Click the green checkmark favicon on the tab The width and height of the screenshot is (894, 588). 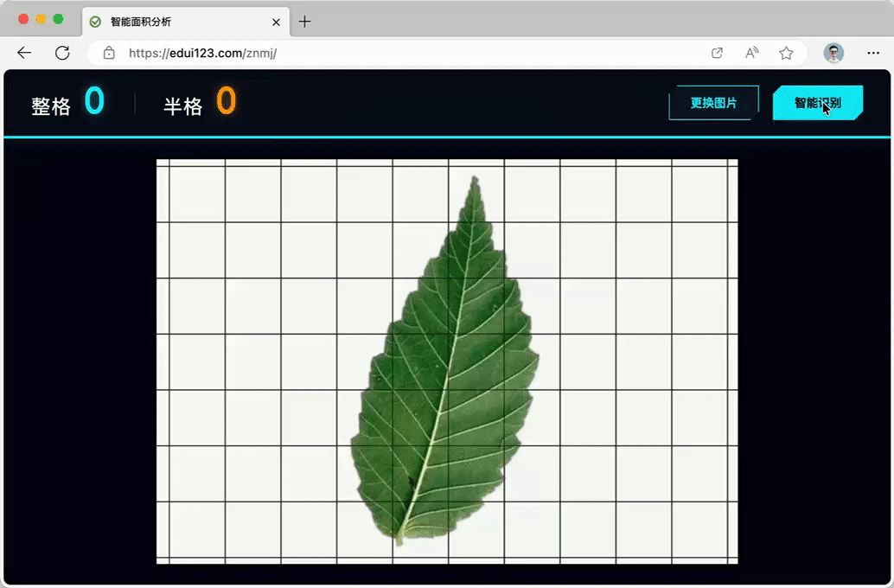(x=95, y=22)
